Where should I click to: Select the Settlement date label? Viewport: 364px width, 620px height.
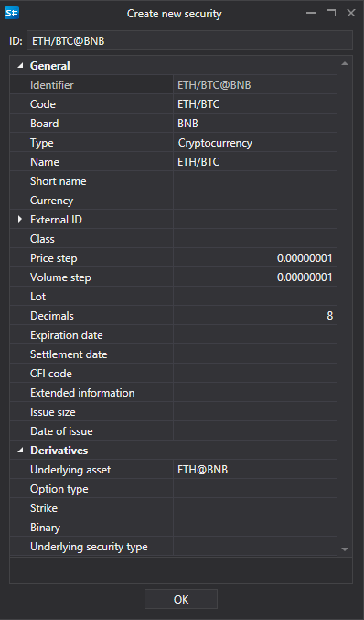tap(69, 354)
